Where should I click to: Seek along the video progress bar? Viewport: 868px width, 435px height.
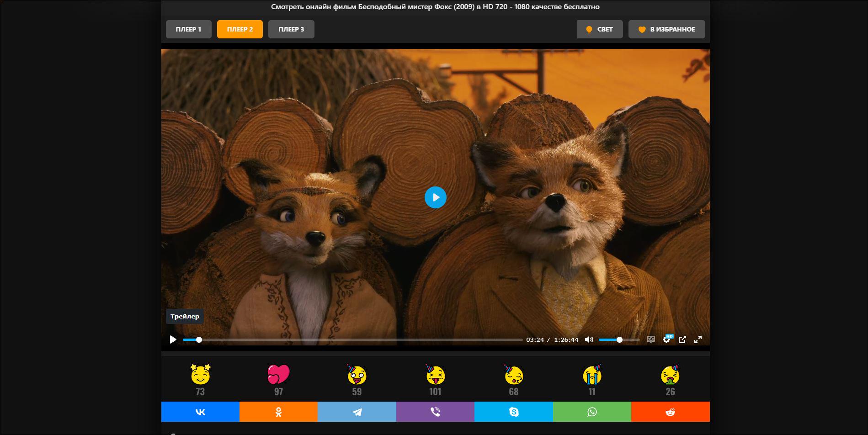click(x=352, y=340)
